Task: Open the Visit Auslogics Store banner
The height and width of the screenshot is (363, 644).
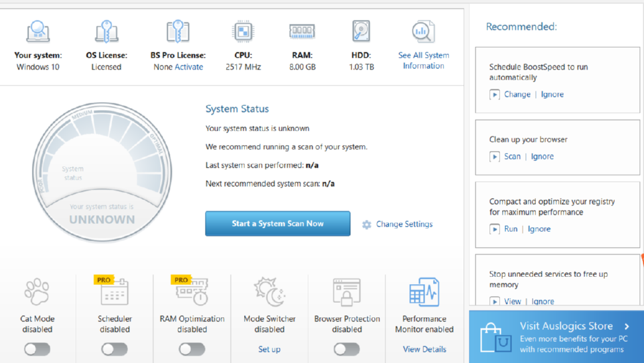Action: pyautogui.click(x=556, y=337)
